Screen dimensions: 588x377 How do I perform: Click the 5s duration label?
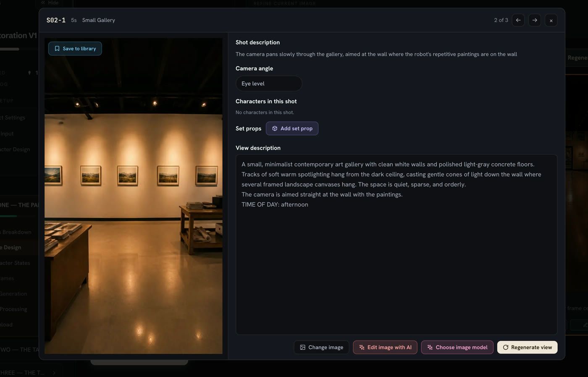pyautogui.click(x=74, y=20)
